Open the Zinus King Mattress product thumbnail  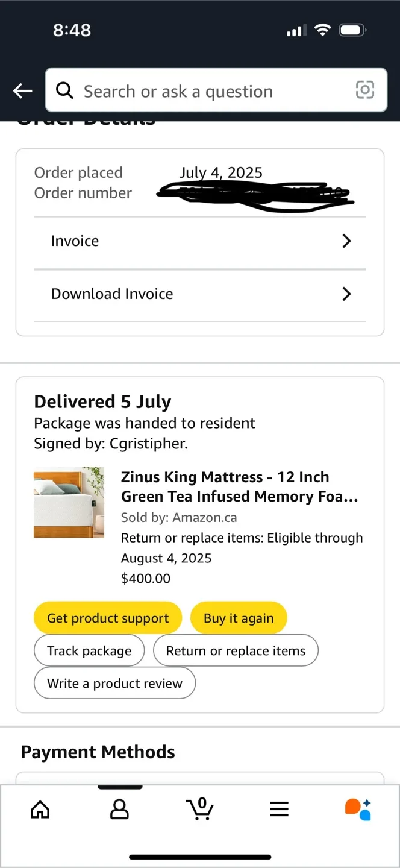[69, 503]
